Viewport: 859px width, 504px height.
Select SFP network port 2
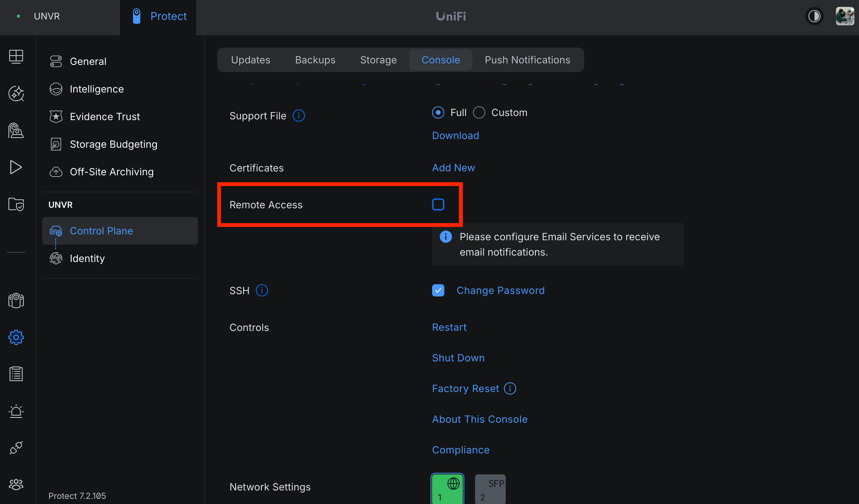click(x=490, y=489)
